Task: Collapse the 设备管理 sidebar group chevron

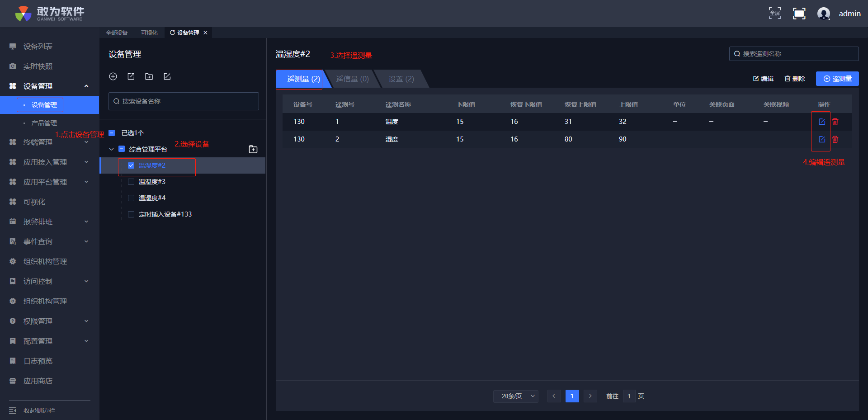Action: [86, 86]
